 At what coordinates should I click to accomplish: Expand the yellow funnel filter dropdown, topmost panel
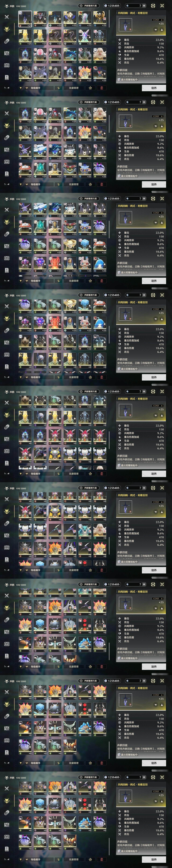click(21, 88)
